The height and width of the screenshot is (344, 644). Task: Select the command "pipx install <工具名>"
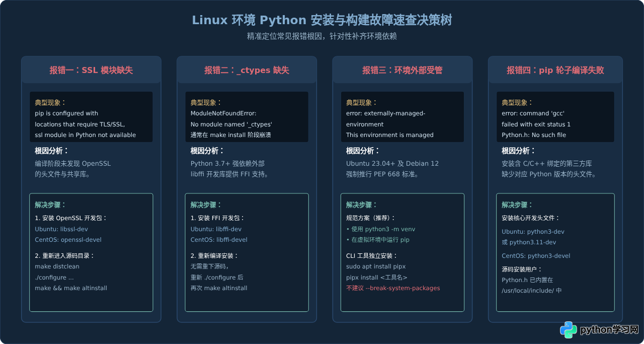[377, 278]
